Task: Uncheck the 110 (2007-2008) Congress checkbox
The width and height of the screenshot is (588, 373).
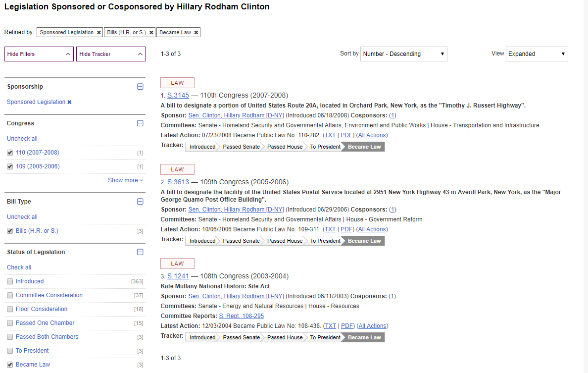Action: [x=10, y=153]
